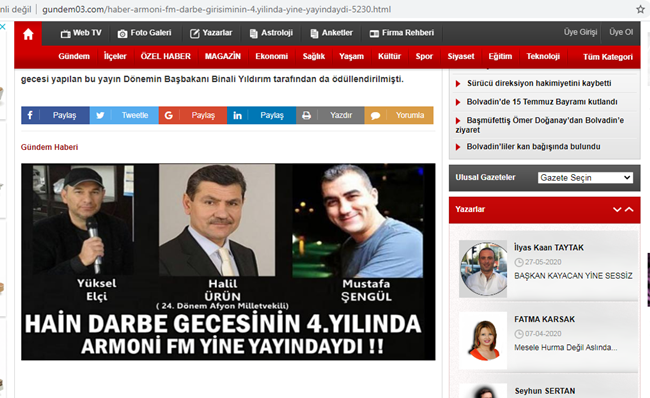This screenshot has height=398, width=650.
Task: Open the Gündem Haberi link
Action: [49, 147]
